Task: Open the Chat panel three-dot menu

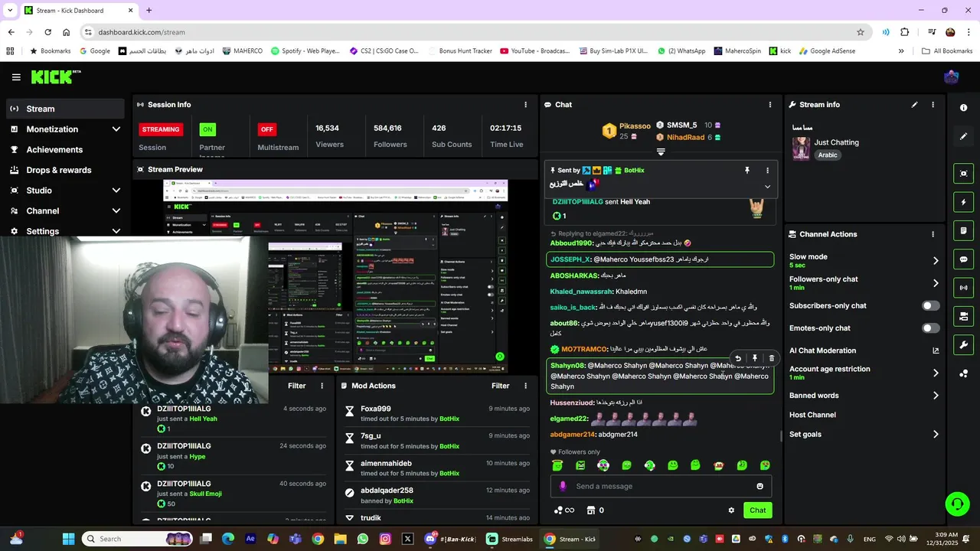Action: [770, 105]
